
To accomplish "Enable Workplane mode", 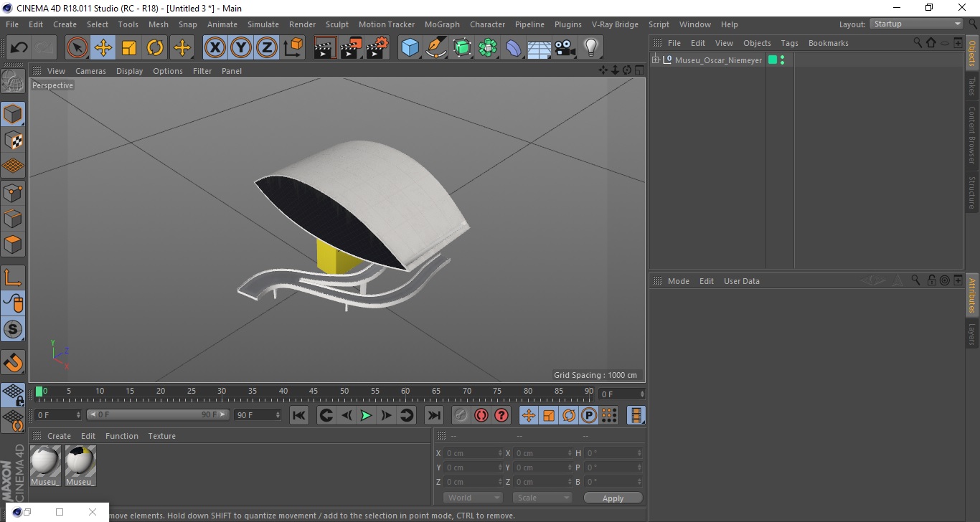I will coord(13,166).
